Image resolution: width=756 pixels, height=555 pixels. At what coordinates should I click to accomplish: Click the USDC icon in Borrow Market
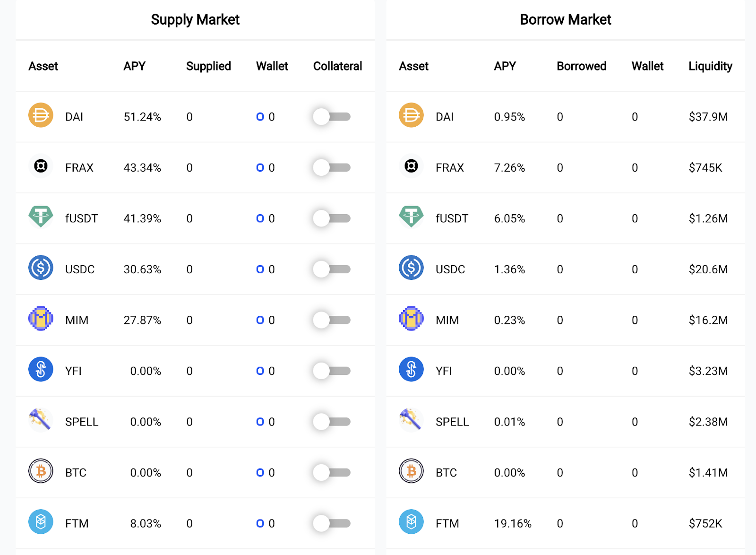(411, 268)
